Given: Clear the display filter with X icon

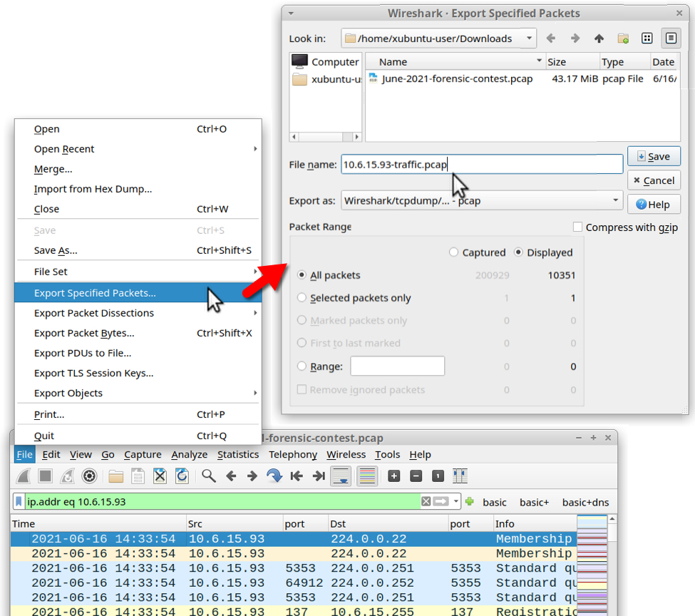Looking at the screenshot, I should click(426, 502).
